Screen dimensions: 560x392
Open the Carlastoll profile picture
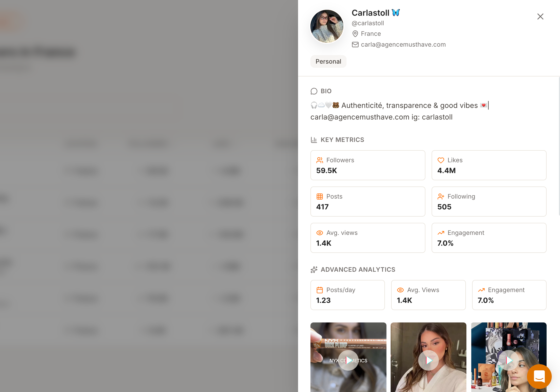click(327, 26)
